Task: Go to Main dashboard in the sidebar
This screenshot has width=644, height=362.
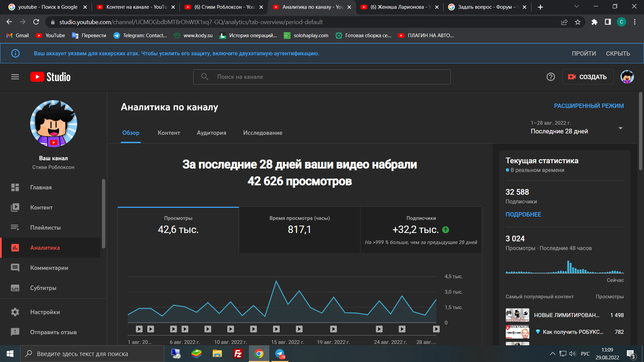Action: coord(41,187)
